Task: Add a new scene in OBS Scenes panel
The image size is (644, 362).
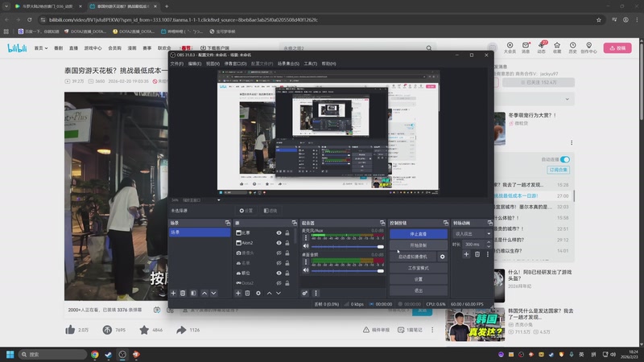Action: (173, 293)
